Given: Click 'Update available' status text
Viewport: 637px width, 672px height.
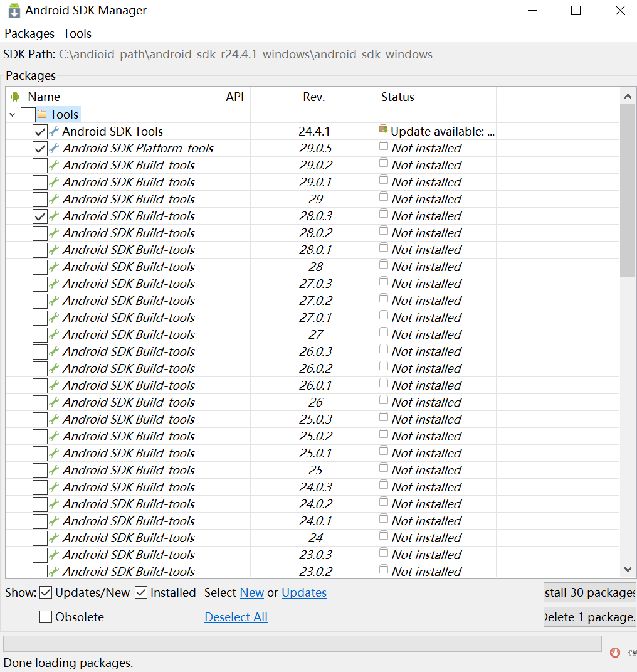Looking at the screenshot, I should pos(443,131).
